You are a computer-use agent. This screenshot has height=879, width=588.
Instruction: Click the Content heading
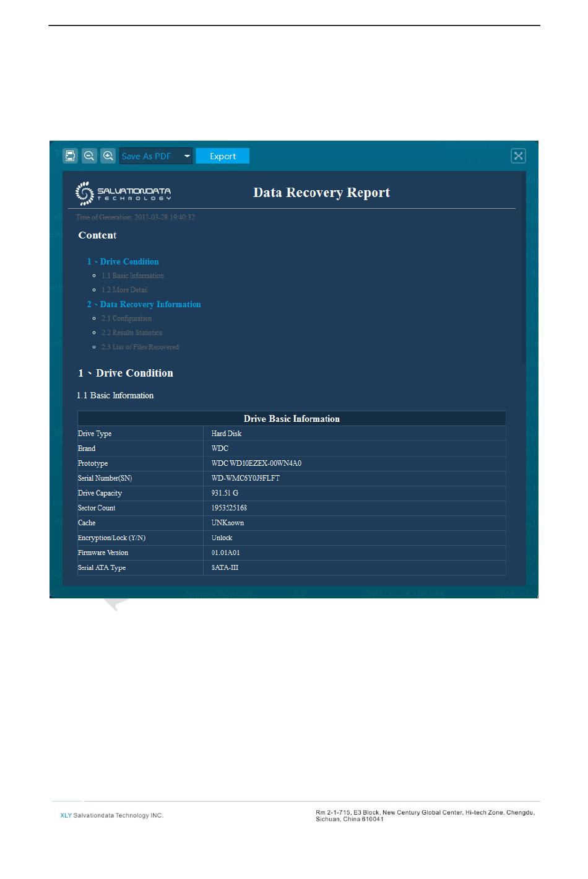point(97,235)
